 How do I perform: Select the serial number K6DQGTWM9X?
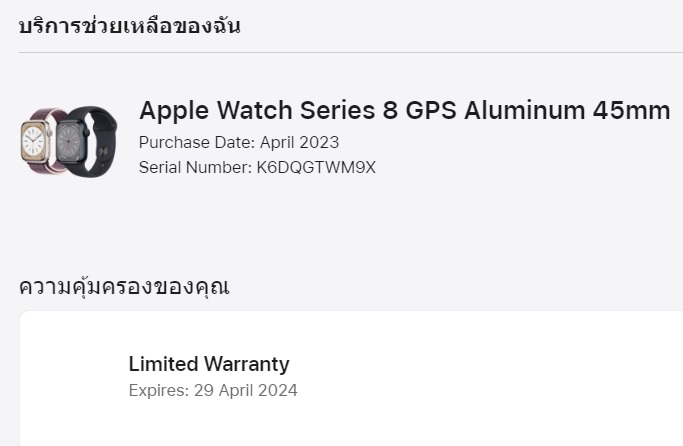tap(316, 167)
